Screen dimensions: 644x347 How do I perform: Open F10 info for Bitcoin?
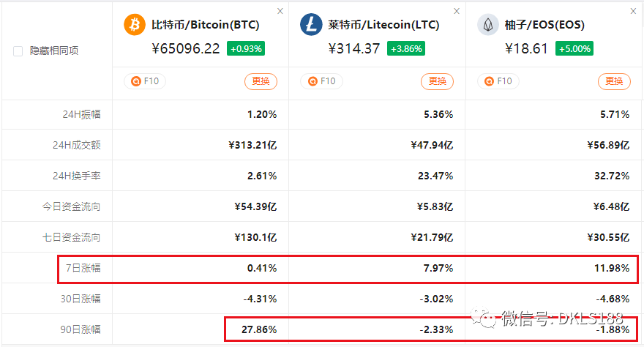click(x=144, y=81)
